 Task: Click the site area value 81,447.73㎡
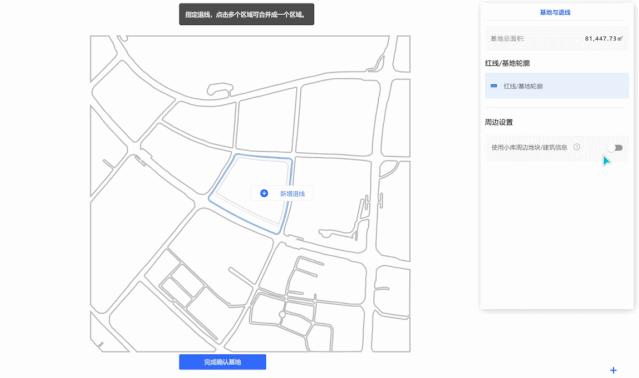point(604,39)
